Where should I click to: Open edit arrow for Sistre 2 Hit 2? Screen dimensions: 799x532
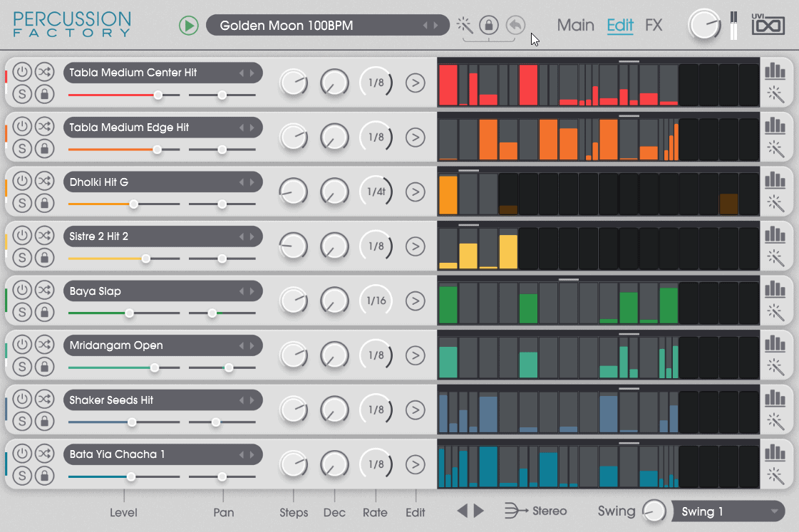[415, 246]
